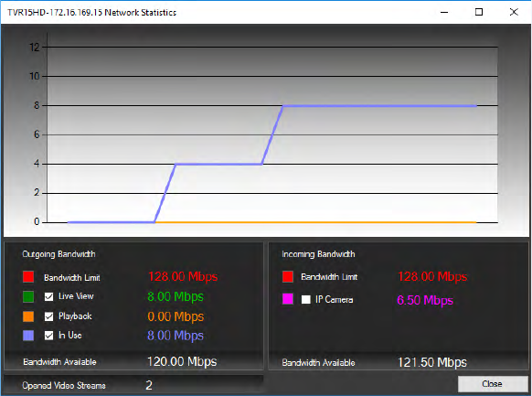Click the red Incoming Bandwidth Limit swatch

(288, 276)
